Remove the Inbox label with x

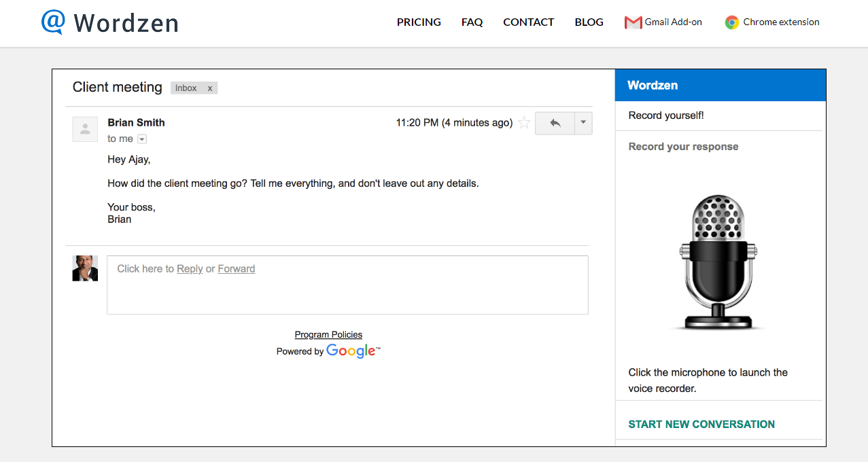pos(210,88)
